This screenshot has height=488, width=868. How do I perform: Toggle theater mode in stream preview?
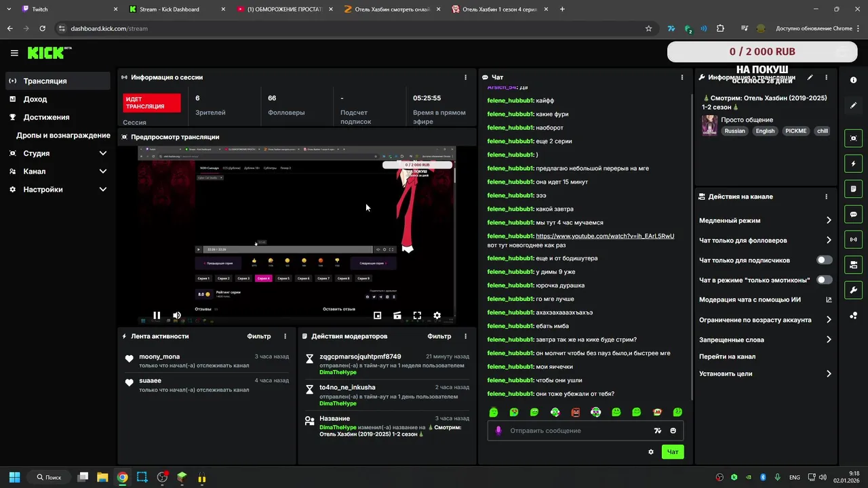coord(397,315)
